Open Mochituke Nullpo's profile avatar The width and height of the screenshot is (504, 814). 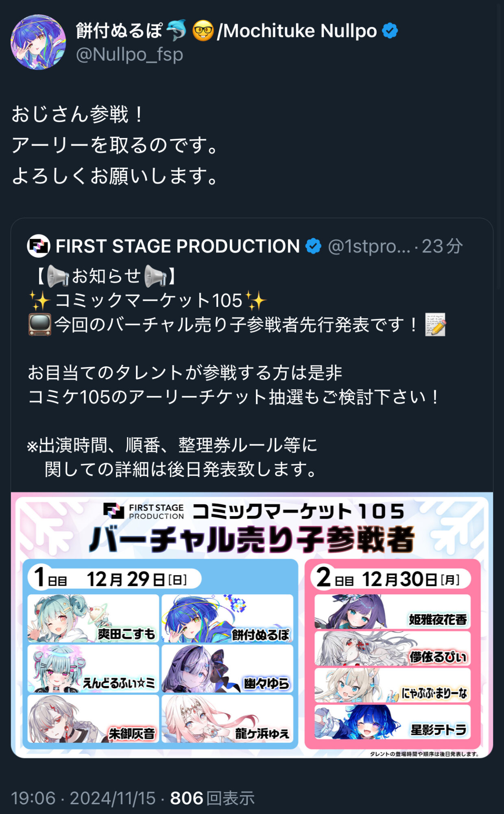[x=38, y=42]
